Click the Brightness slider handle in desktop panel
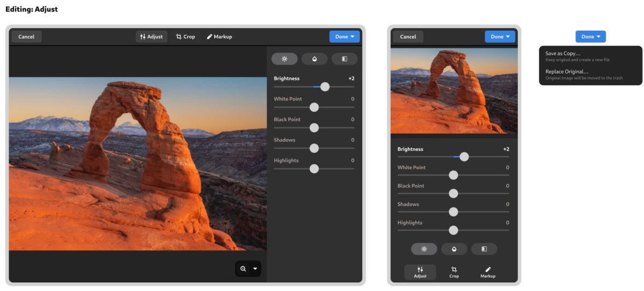 tap(325, 87)
